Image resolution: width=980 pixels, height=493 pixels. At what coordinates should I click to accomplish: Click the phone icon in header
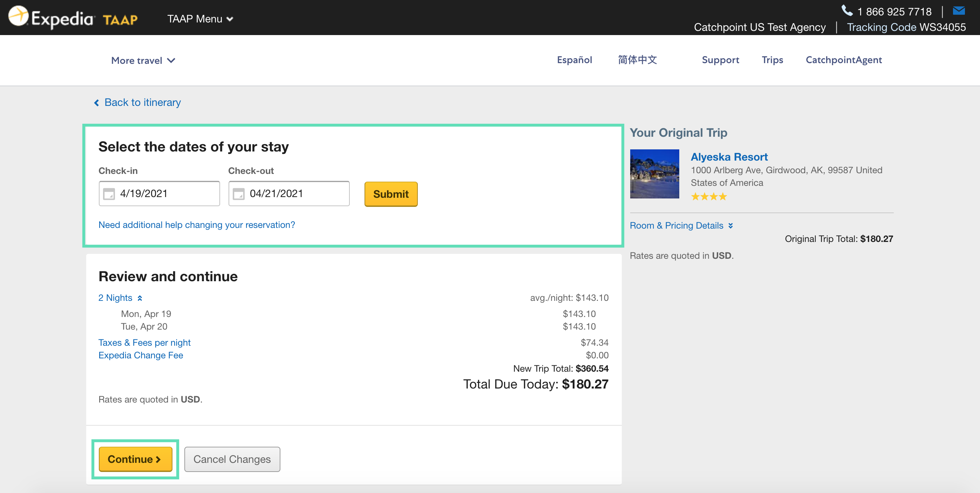coord(847,11)
